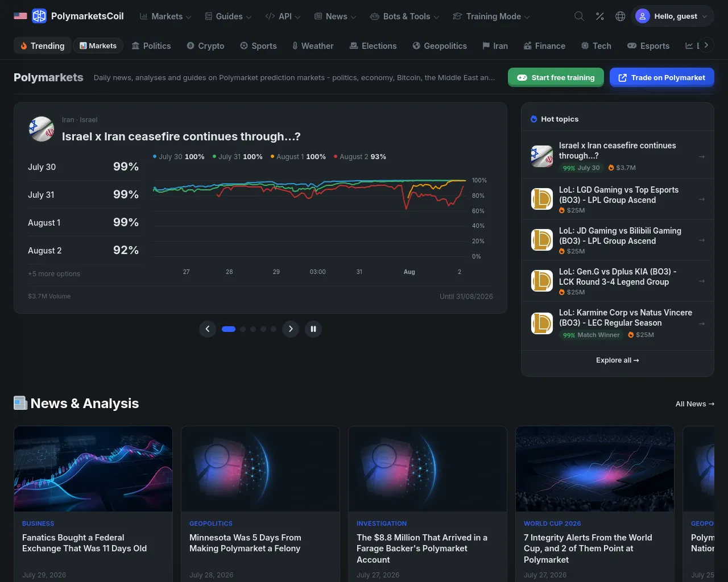Select the fourth carousel indicator dot
Viewport: 728px width, 582px height.
pos(263,329)
